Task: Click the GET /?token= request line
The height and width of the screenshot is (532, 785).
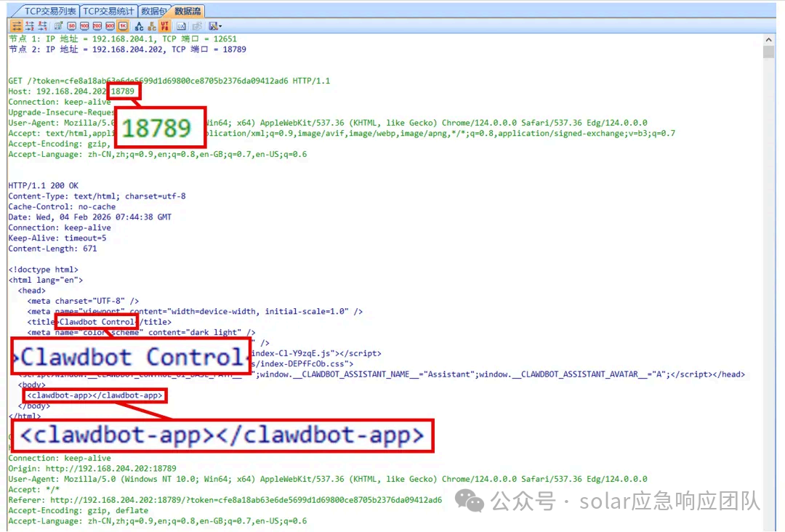Action: pos(169,81)
